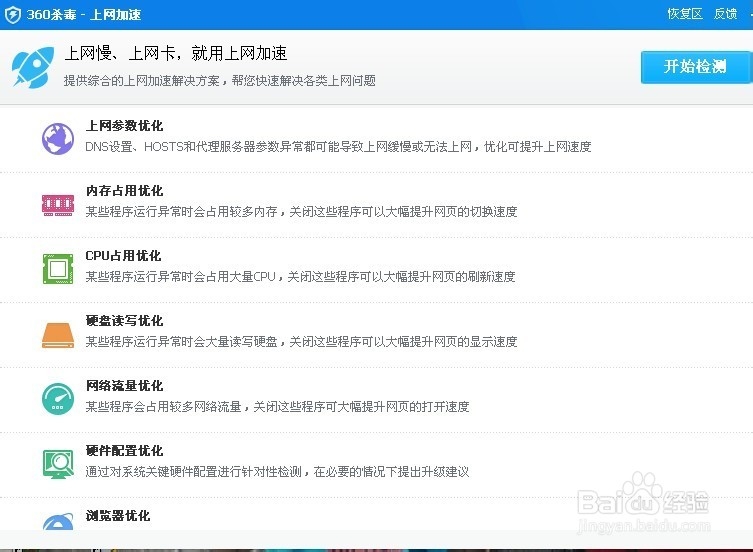753x552 pixels.
Task: Click the window title 360杀毒 - 上网加速
Action: [84, 14]
